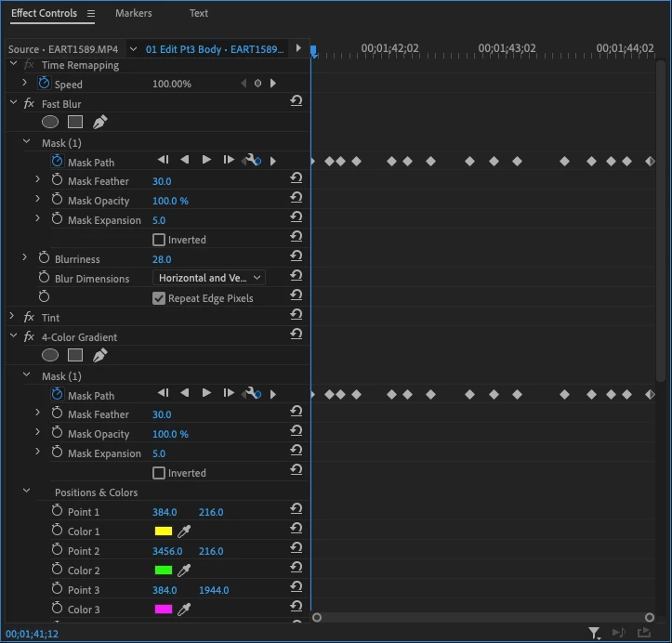This screenshot has height=643, width=672.
Task: Open 4-Color Gradient mask tracking wrench
Action: click(251, 393)
